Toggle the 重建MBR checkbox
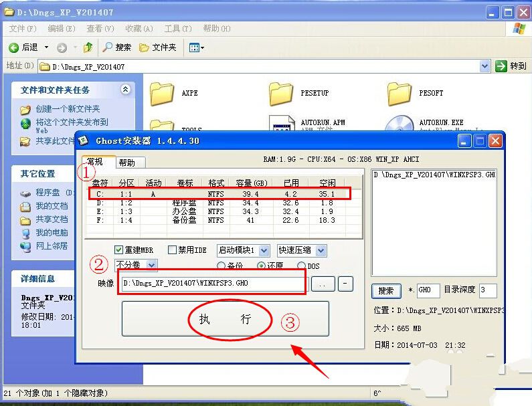This screenshot has width=532, height=406. [119, 250]
